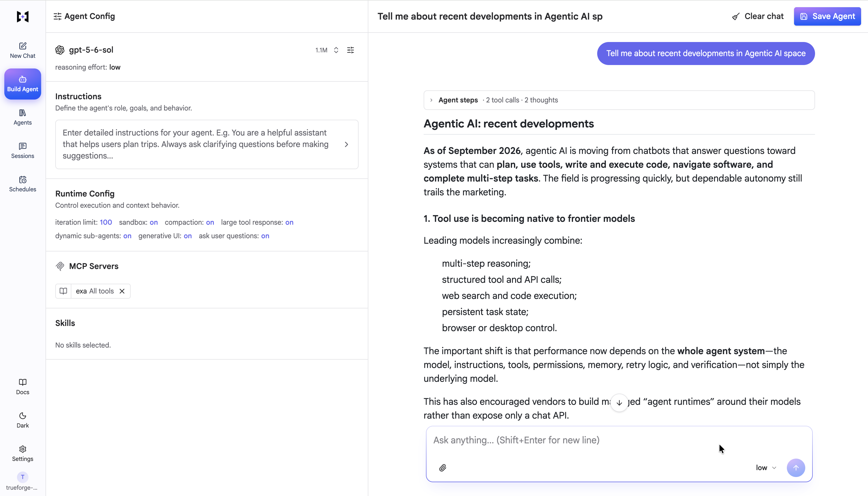Viewport: 868px width, 496px height.
Task: Click the OpenAI model logo icon
Action: [x=60, y=50]
